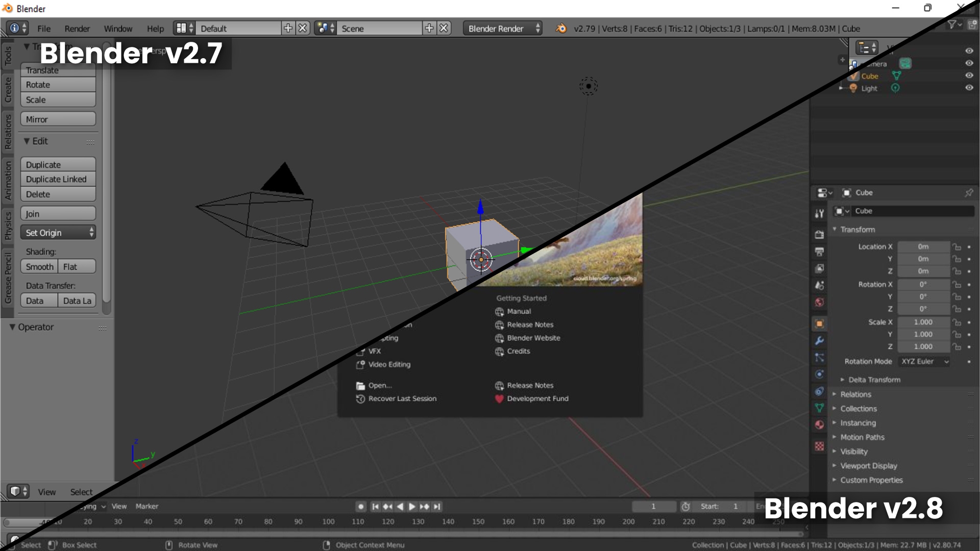The width and height of the screenshot is (980, 551).
Task: Select the Object properties tab
Action: pyautogui.click(x=819, y=323)
